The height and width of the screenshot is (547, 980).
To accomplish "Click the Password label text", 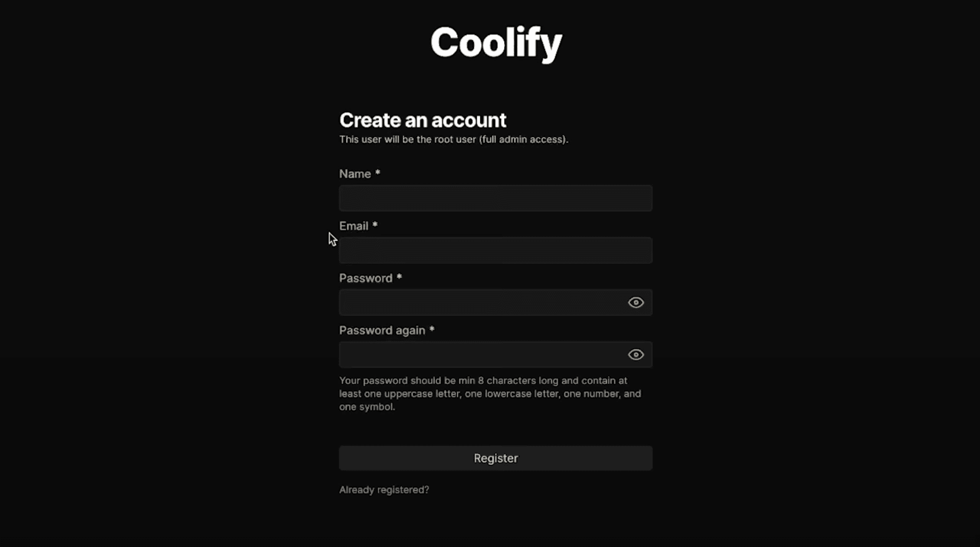I will (365, 278).
